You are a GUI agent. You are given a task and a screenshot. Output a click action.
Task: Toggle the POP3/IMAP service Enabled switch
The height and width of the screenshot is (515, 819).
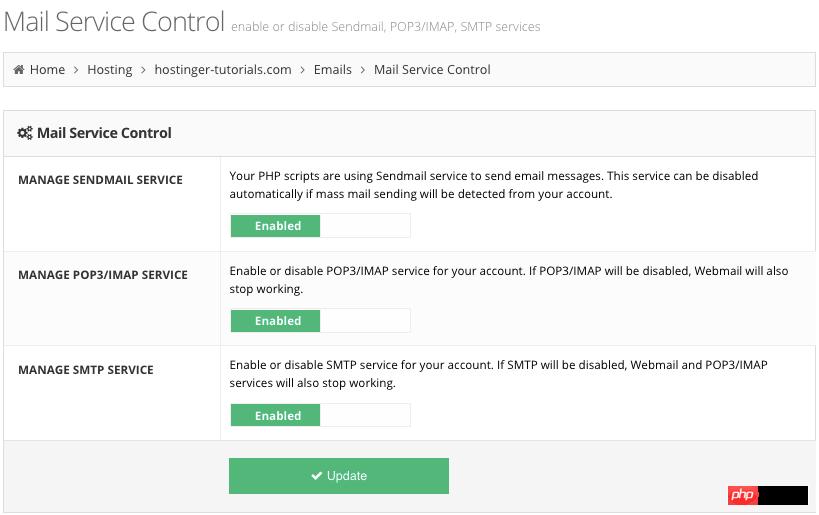[x=320, y=321]
